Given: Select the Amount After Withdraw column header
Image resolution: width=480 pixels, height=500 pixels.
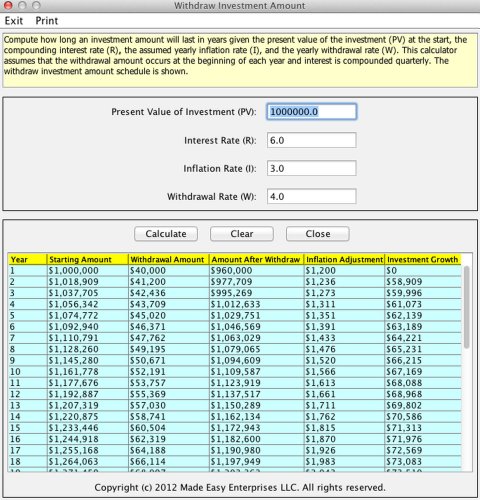Looking at the screenshot, I should pyautogui.click(x=257, y=259).
